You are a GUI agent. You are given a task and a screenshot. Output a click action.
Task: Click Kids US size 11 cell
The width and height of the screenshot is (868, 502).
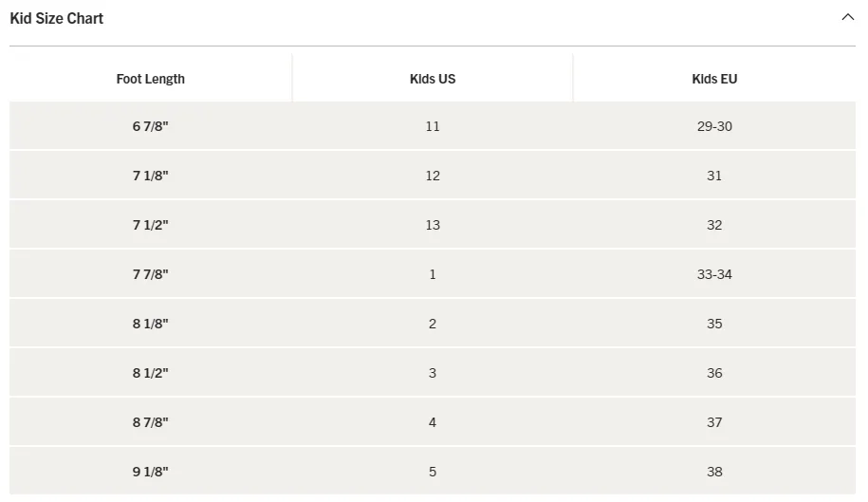pos(433,126)
